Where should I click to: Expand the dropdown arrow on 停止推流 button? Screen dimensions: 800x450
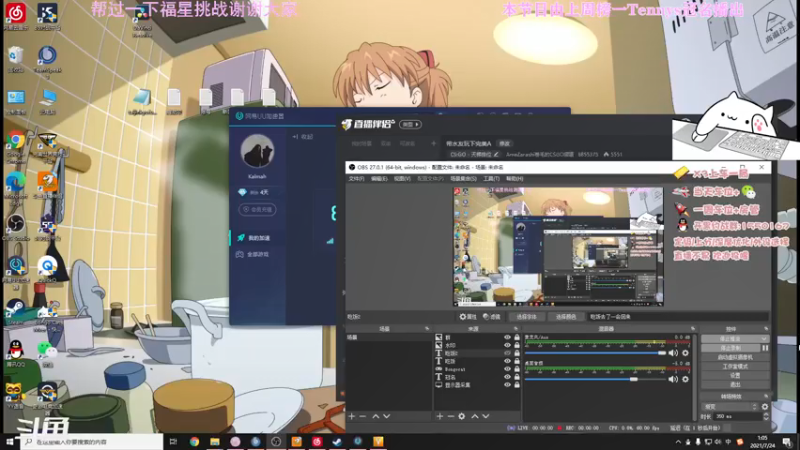coord(764,339)
